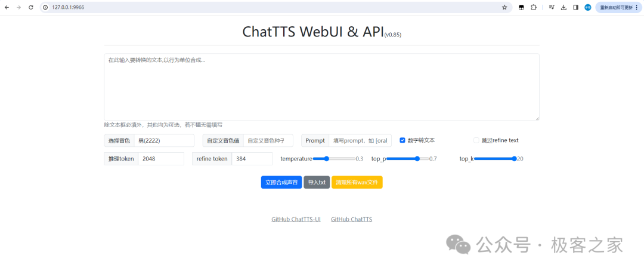Viewport: 644px width, 271px height.
Task: Click the 导入txt gray button
Action: click(317, 182)
